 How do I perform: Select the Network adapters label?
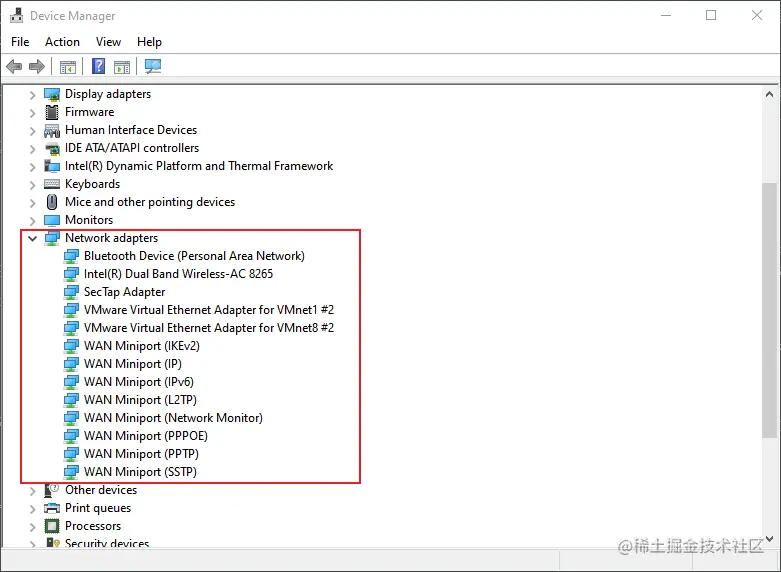[112, 238]
